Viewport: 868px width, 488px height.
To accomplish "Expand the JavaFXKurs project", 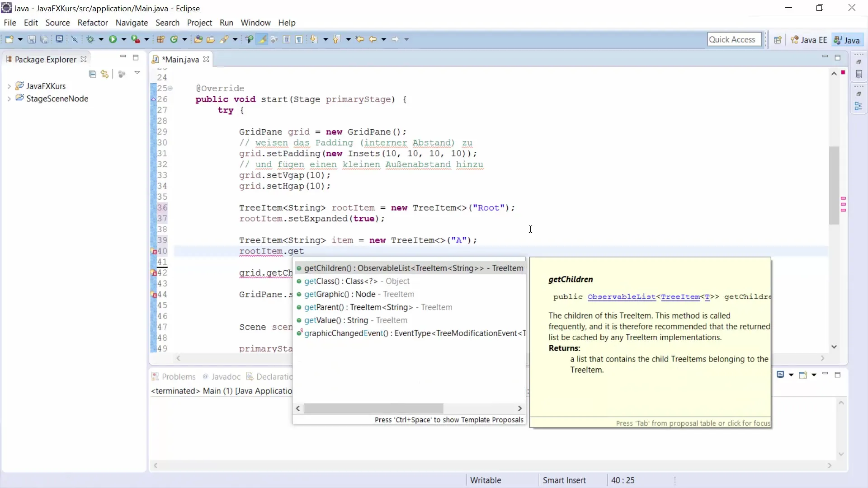I will pos(9,86).
